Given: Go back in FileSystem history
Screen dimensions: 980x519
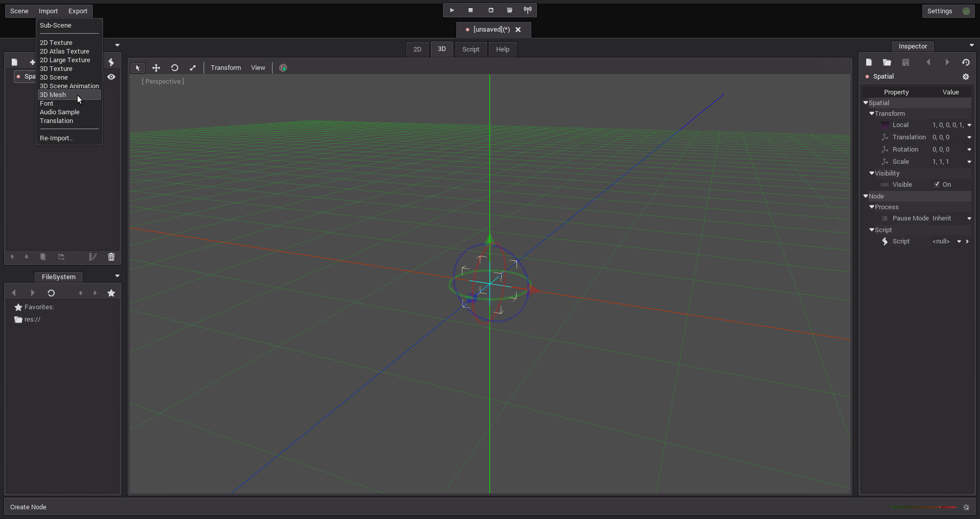Looking at the screenshot, I should coord(14,293).
